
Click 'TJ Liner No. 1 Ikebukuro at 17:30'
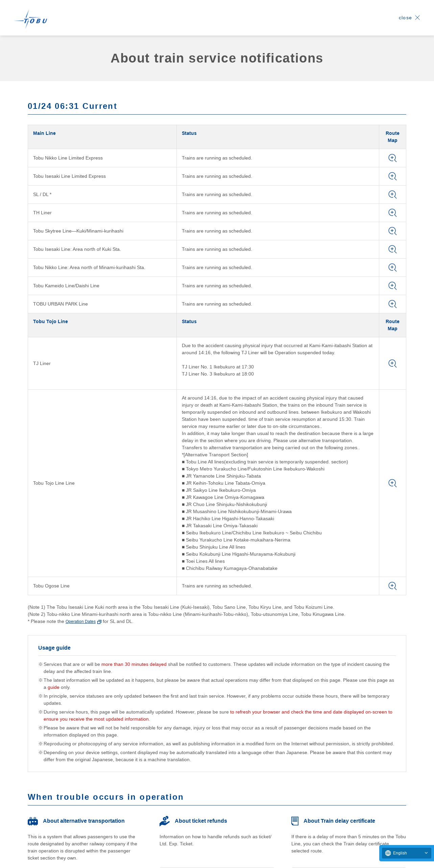click(x=218, y=367)
